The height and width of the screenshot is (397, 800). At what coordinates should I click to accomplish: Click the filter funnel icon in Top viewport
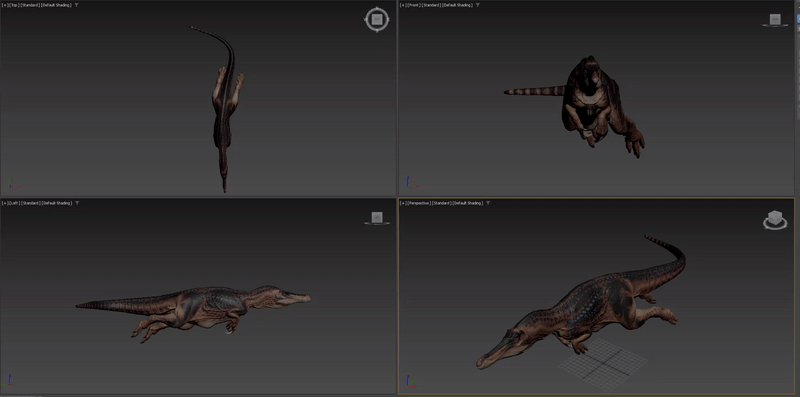coord(77,5)
